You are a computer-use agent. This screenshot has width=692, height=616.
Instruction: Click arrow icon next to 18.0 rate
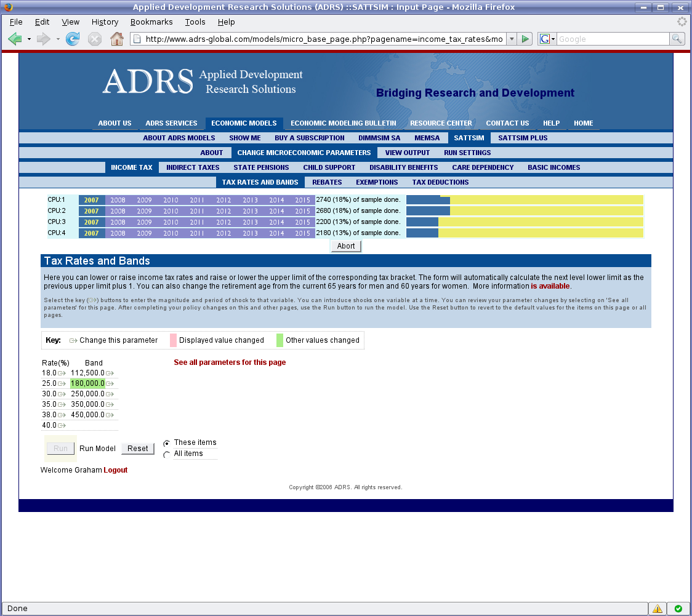pyautogui.click(x=62, y=373)
